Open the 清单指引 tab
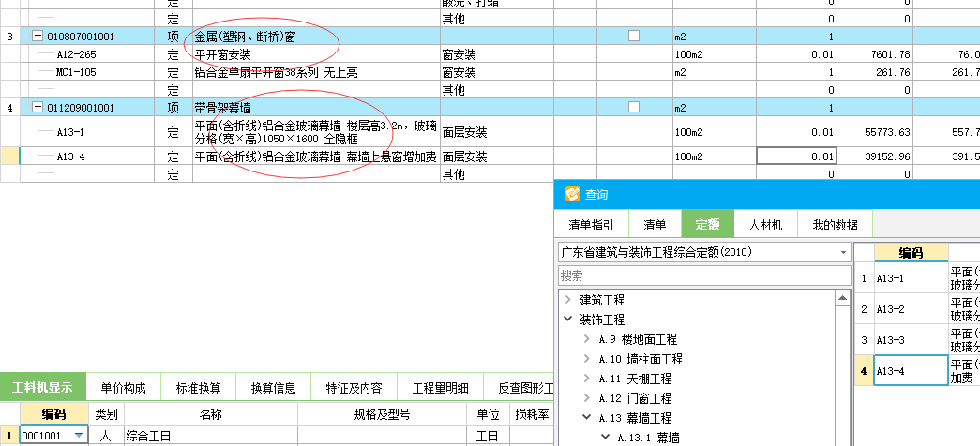The height and width of the screenshot is (446, 980). point(591,225)
